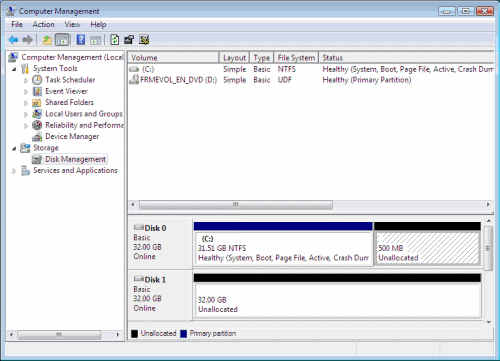Viewport: 500px width, 361px height.
Task: Click the Services and Applications icon
Action: coord(25,171)
